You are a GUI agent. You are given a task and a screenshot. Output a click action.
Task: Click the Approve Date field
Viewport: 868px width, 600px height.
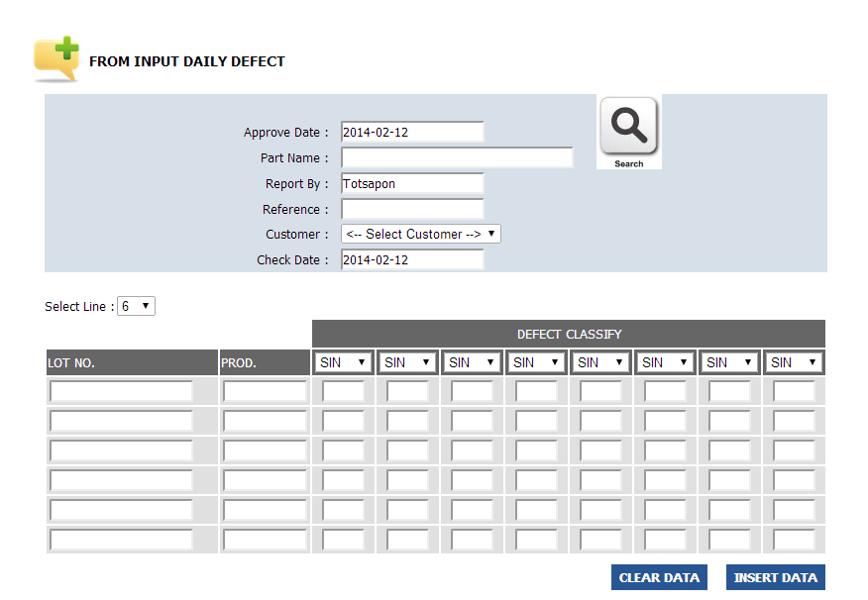[x=412, y=132]
